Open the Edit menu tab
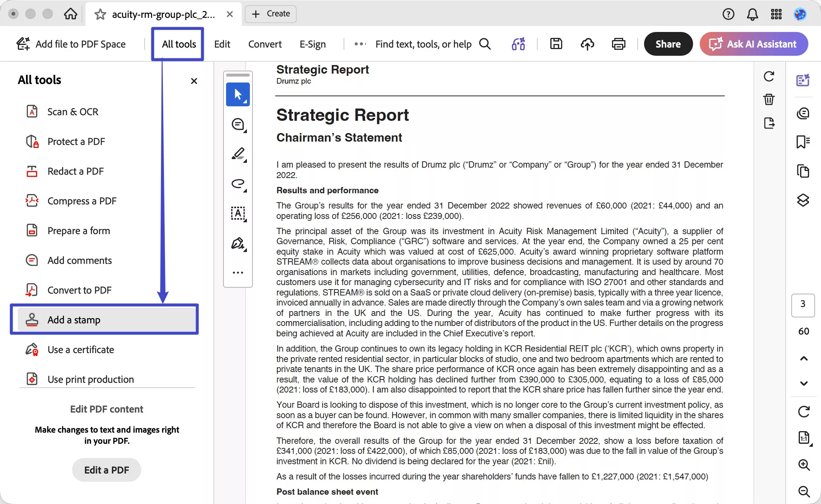The image size is (821, 504). coord(222,44)
